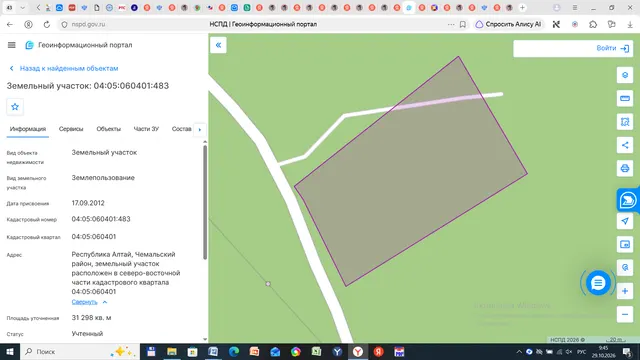The image size is (640, 360).
Task: Open browser extensions puzzle icon
Action: [593, 24]
